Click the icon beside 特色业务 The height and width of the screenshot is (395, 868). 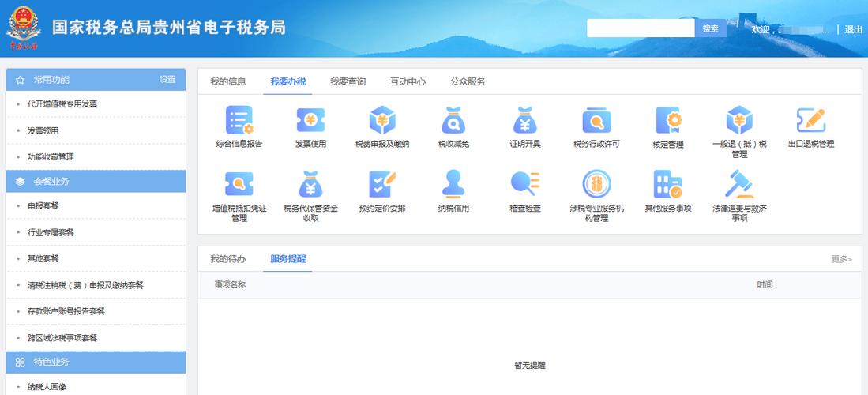coord(21,363)
